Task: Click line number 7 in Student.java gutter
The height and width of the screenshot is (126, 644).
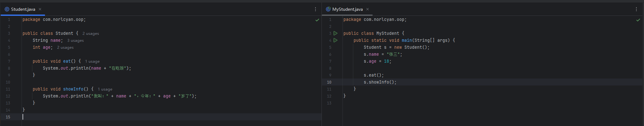Action: pos(9,61)
